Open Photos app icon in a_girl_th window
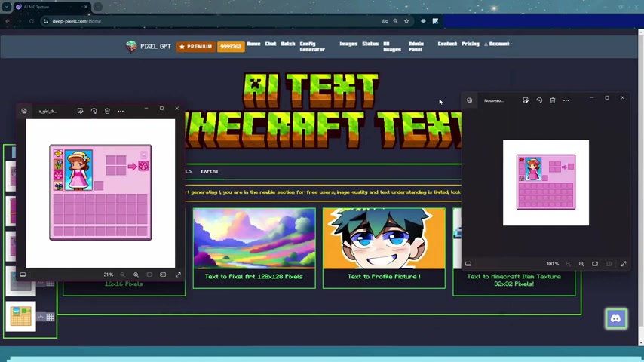The image size is (644, 362). point(24,111)
